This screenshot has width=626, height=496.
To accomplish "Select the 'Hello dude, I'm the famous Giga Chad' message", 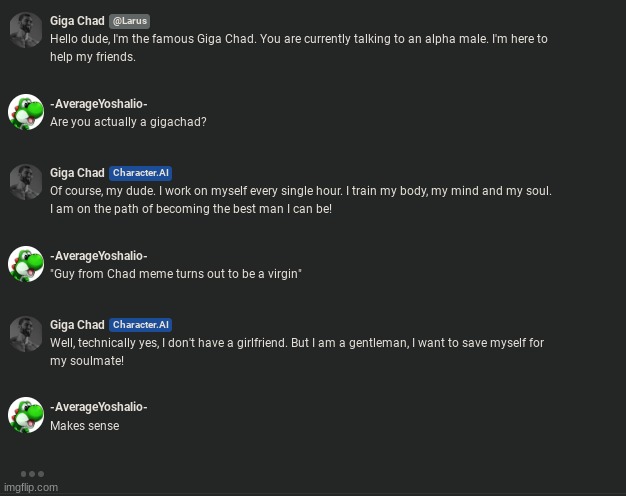I will click(299, 48).
